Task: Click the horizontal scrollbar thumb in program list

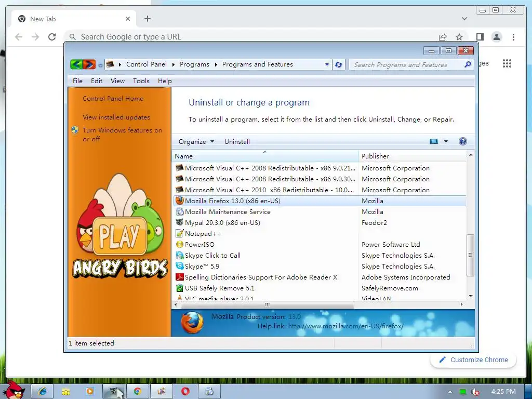Action: click(268, 304)
